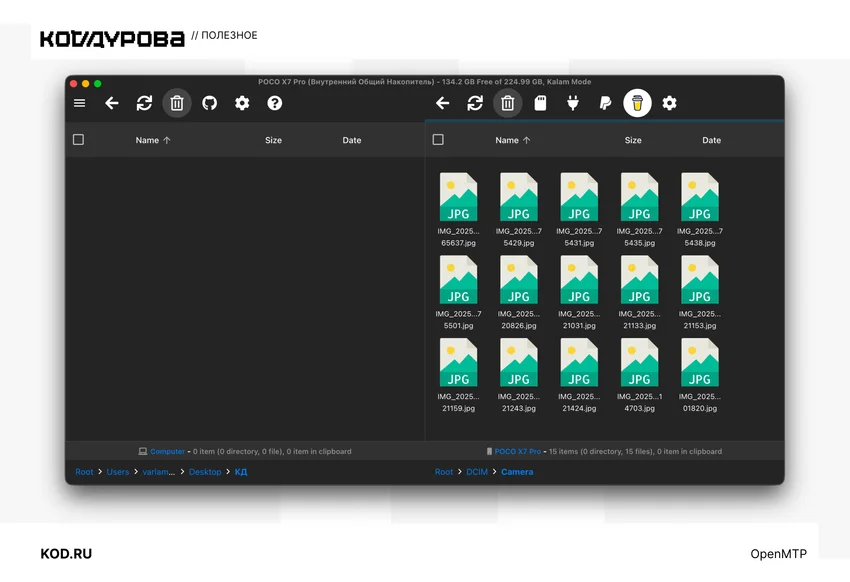This screenshot has height=582, width=850.
Task: Select the file ending in 65637.jpg
Action: 459,210
